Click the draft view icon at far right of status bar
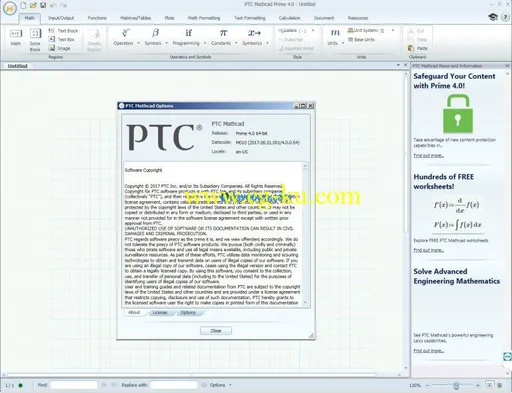The width and height of the screenshot is (512, 393). (x=500, y=385)
